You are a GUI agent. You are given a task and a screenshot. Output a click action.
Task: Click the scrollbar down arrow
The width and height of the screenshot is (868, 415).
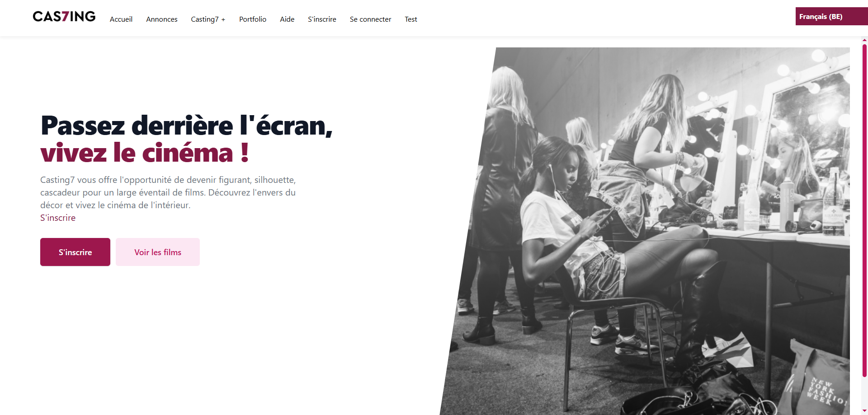point(864,410)
